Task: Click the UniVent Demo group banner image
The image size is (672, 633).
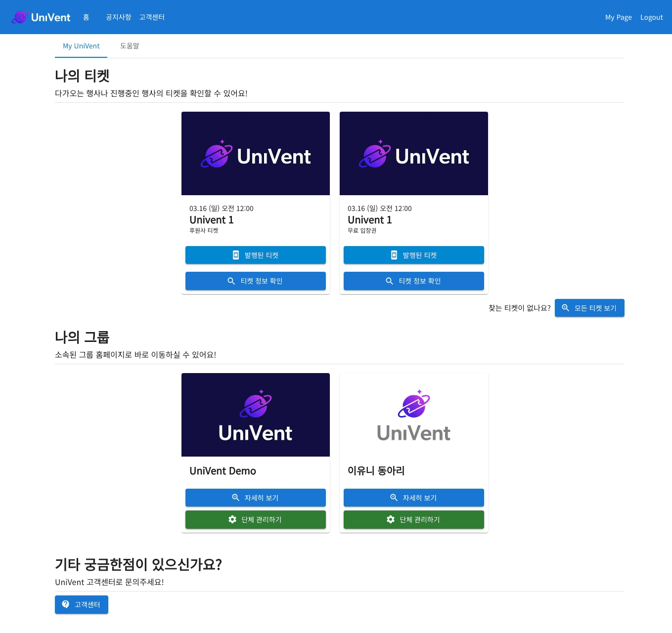Action: [x=256, y=415]
